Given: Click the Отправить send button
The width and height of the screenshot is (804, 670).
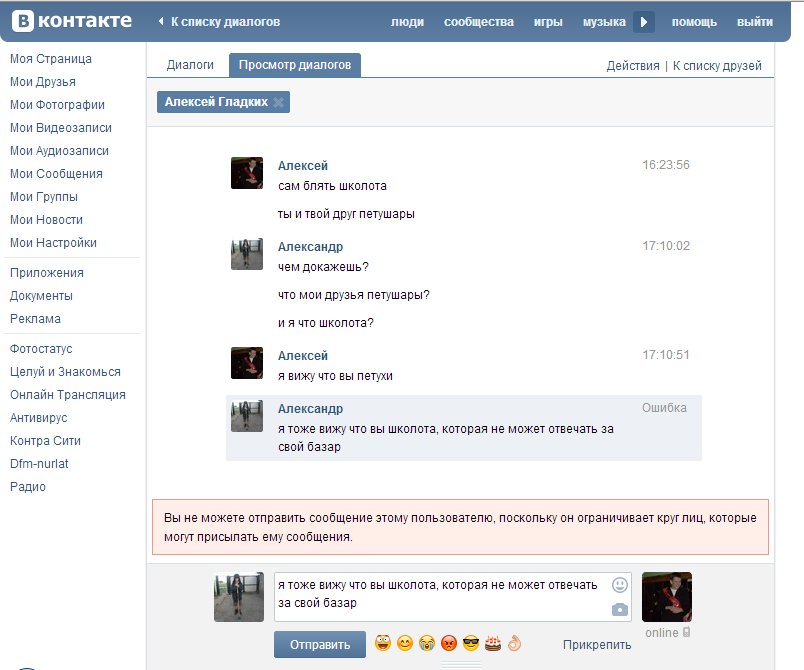Looking at the screenshot, I should (x=320, y=644).
